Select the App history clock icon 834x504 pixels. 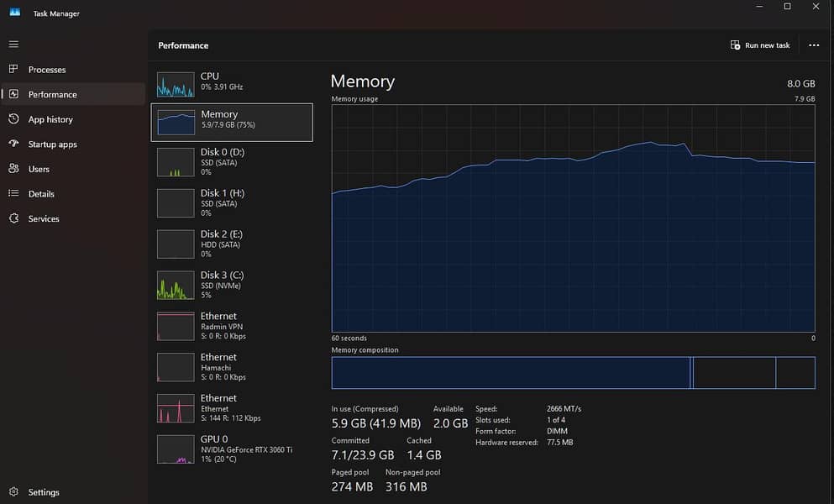click(13, 119)
